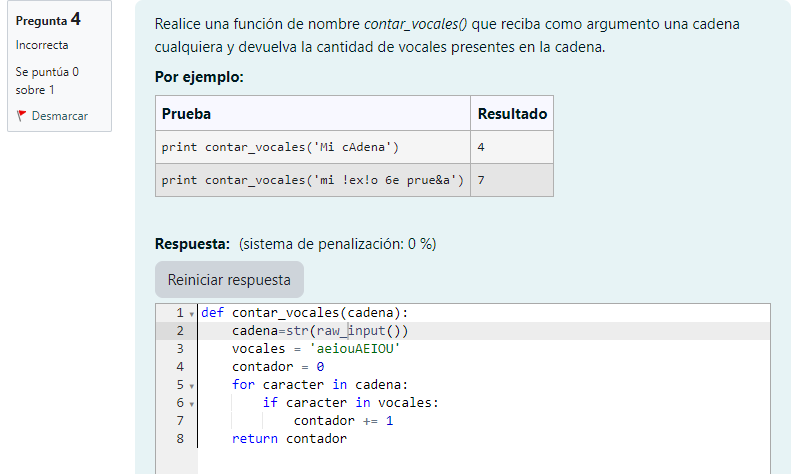
Task: Click the 'mi !ex!o 6e prue&a' example cell
Action: [x=312, y=181]
